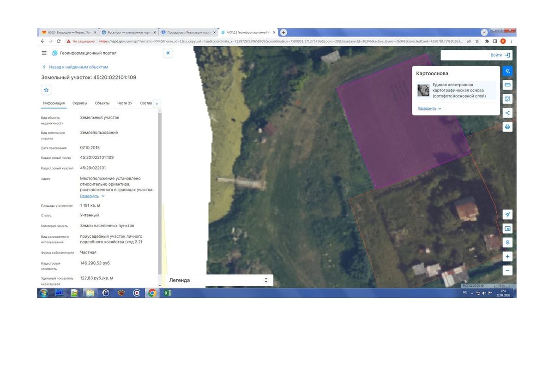The height and width of the screenshot is (392, 554).
Task: Zoom out on the map with minus button
Action: point(508,271)
